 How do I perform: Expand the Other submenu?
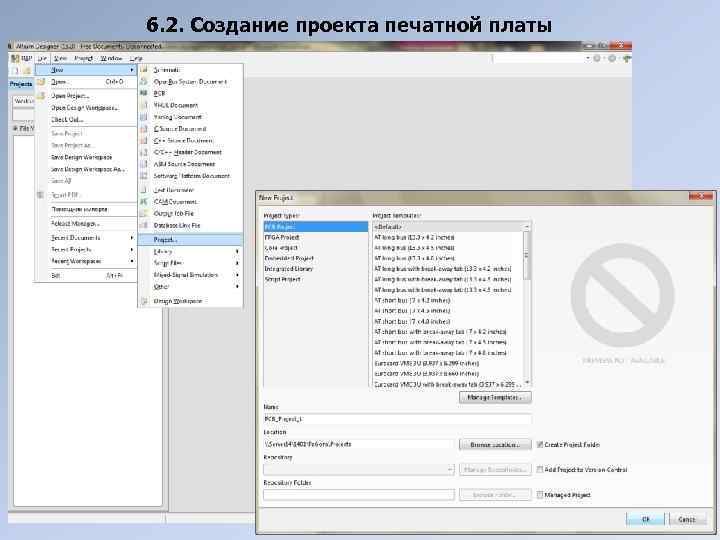tap(237, 287)
